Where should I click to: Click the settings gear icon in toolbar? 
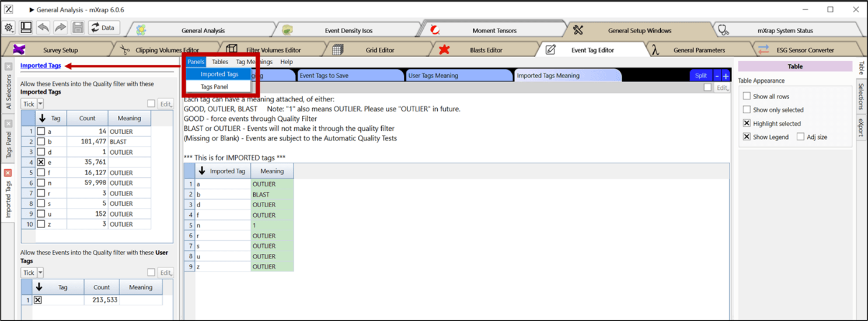(9, 27)
